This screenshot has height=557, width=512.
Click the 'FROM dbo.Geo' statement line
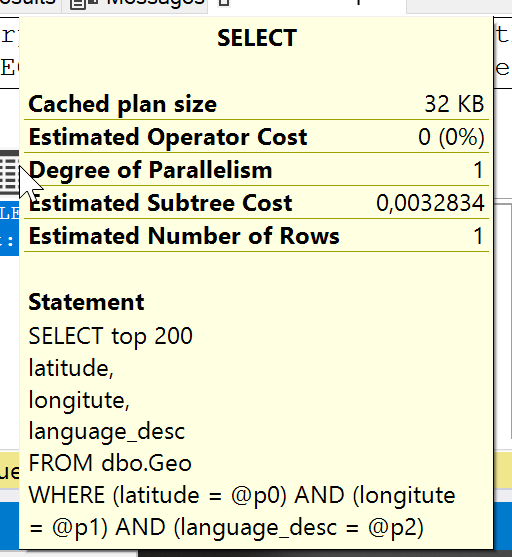tap(110, 463)
